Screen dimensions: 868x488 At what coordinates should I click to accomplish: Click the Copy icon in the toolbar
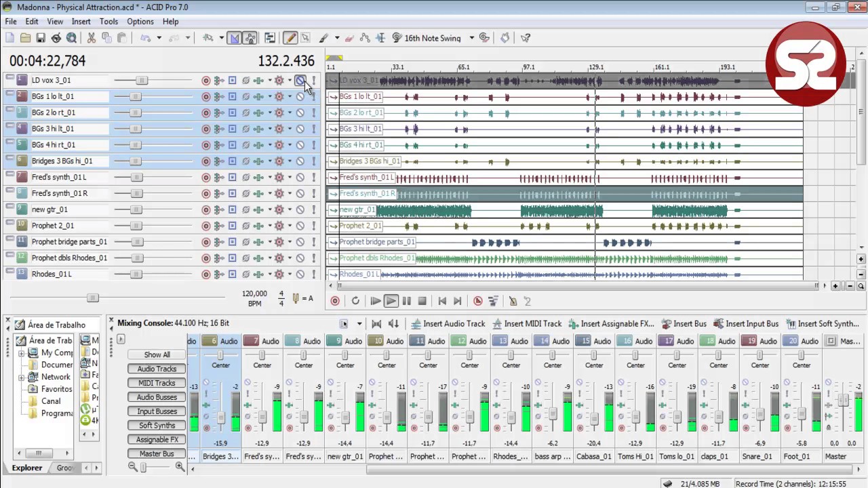[x=106, y=38]
